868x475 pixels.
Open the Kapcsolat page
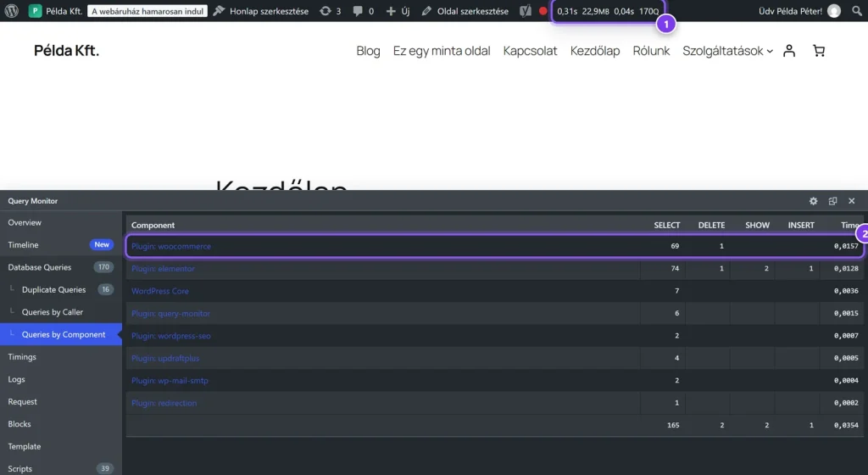click(x=530, y=51)
